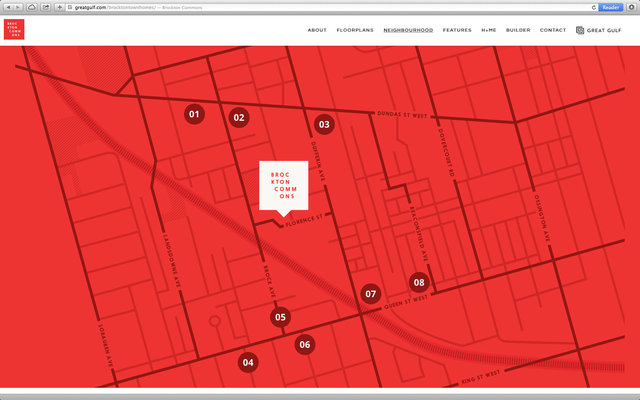Viewport: 640px width, 400px height.
Task: Click map marker 05 on Brock Ave
Action: [280, 317]
